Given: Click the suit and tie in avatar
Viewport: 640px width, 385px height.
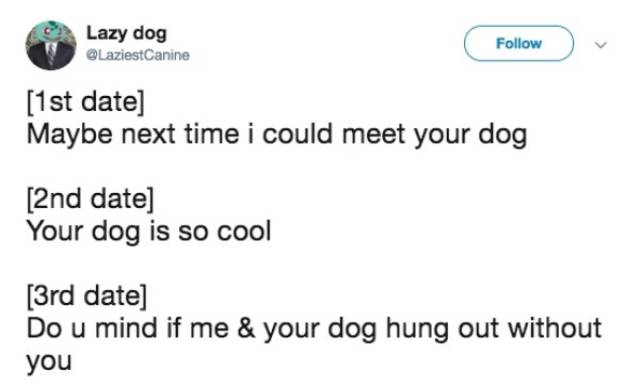Looking at the screenshot, I should tap(51, 55).
